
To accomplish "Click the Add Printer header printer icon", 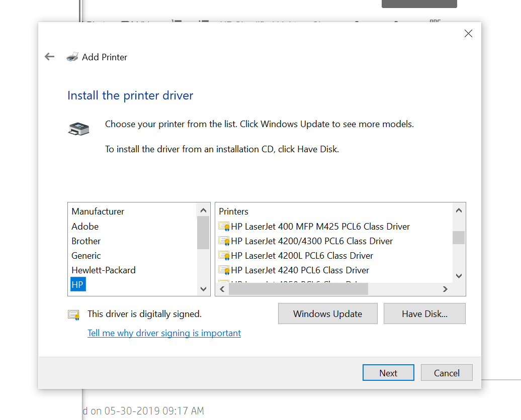I will [72, 56].
